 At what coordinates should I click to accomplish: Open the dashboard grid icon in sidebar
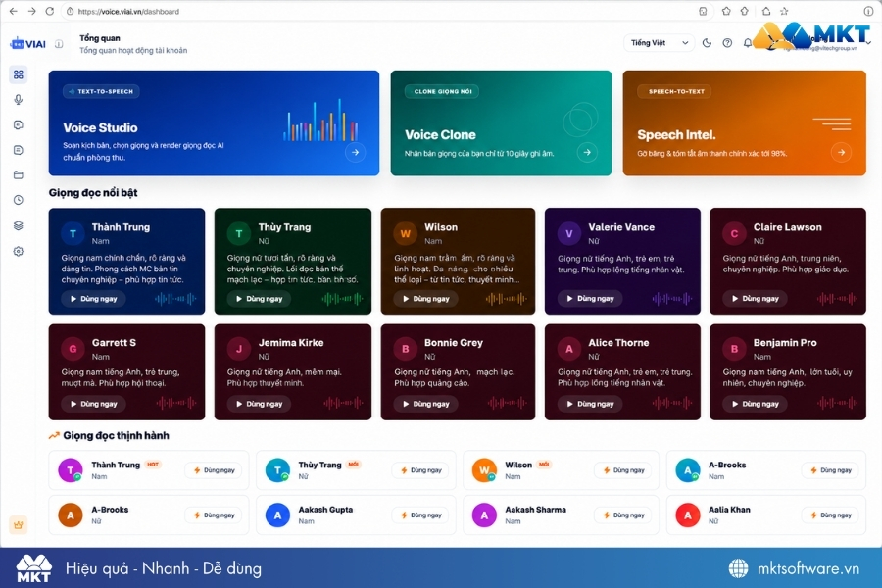[x=19, y=74]
